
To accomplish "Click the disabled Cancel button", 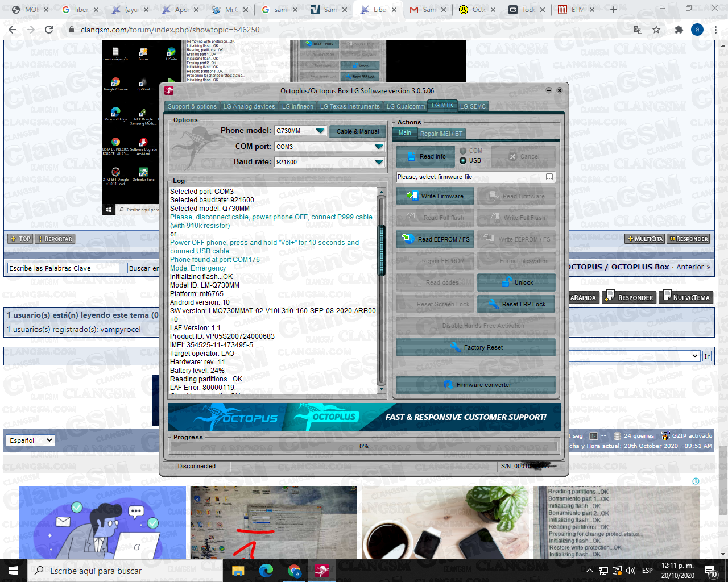I will click(x=523, y=156).
